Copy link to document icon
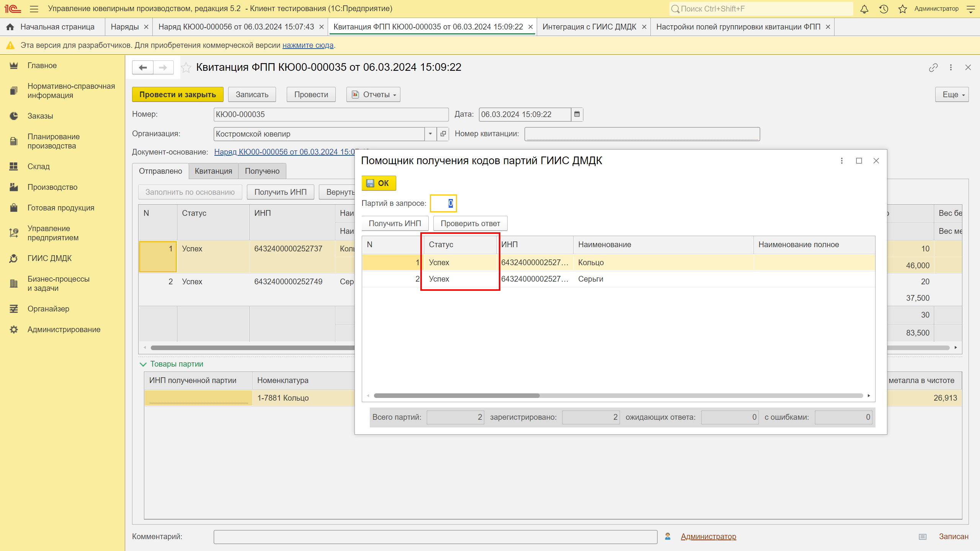The height and width of the screenshot is (551, 980). [933, 68]
